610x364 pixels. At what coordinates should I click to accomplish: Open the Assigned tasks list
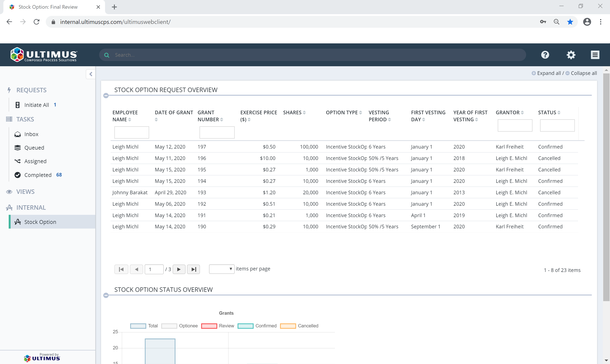(x=35, y=161)
